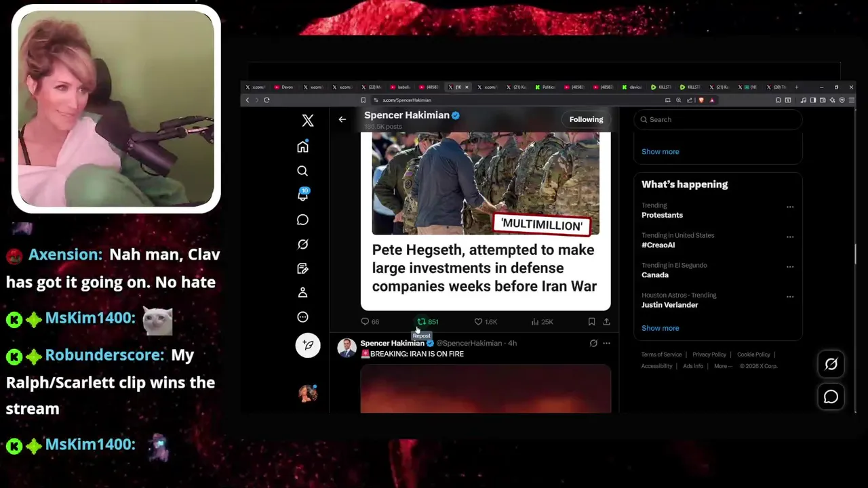Image resolution: width=868 pixels, height=488 pixels.
Task: Click bookmark icon left of the URL
Action: coord(363,100)
